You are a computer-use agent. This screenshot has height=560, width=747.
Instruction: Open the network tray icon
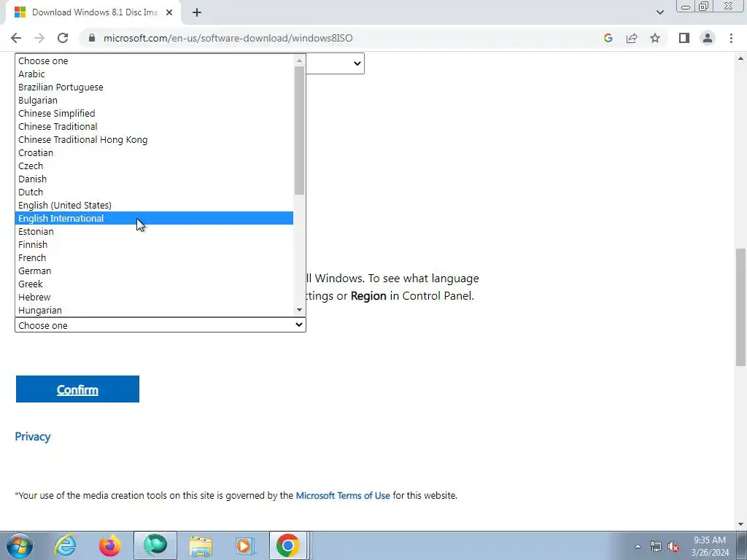(x=656, y=546)
